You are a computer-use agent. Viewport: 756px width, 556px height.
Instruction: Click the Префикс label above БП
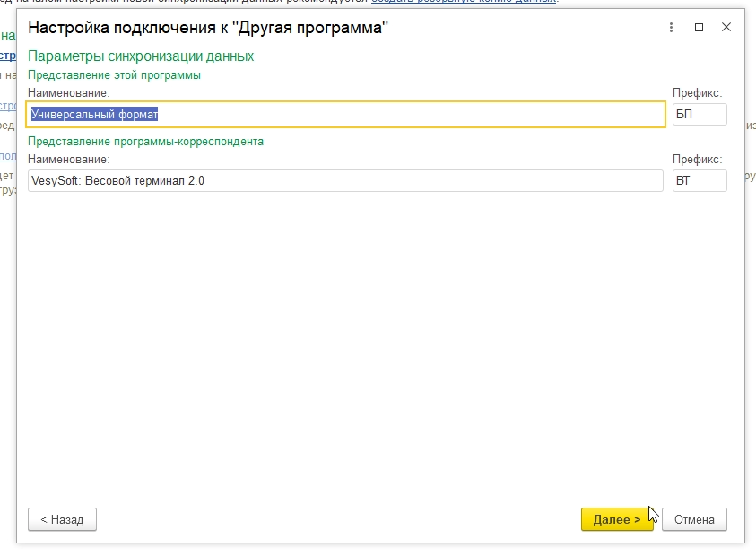click(697, 93)
